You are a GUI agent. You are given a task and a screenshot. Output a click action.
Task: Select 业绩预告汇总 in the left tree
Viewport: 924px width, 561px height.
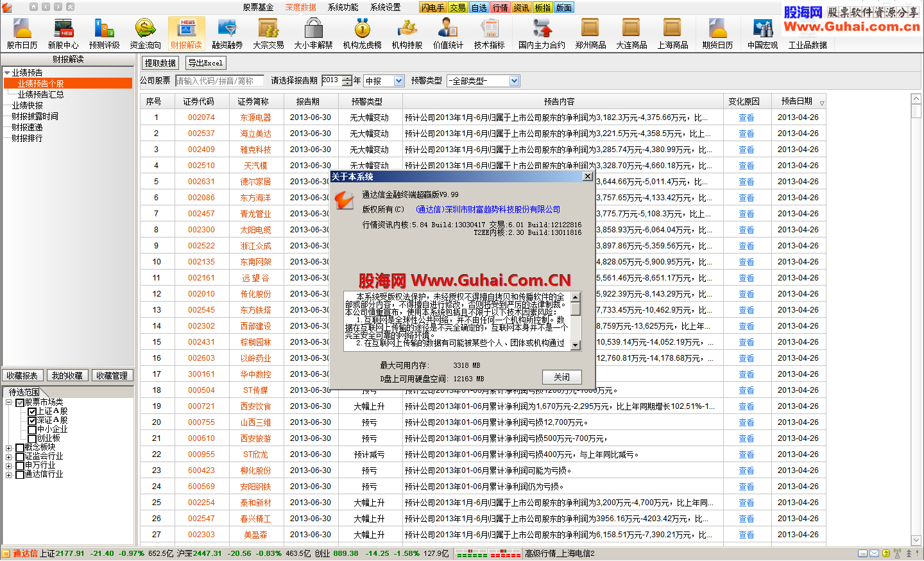(x=40, y=94)
